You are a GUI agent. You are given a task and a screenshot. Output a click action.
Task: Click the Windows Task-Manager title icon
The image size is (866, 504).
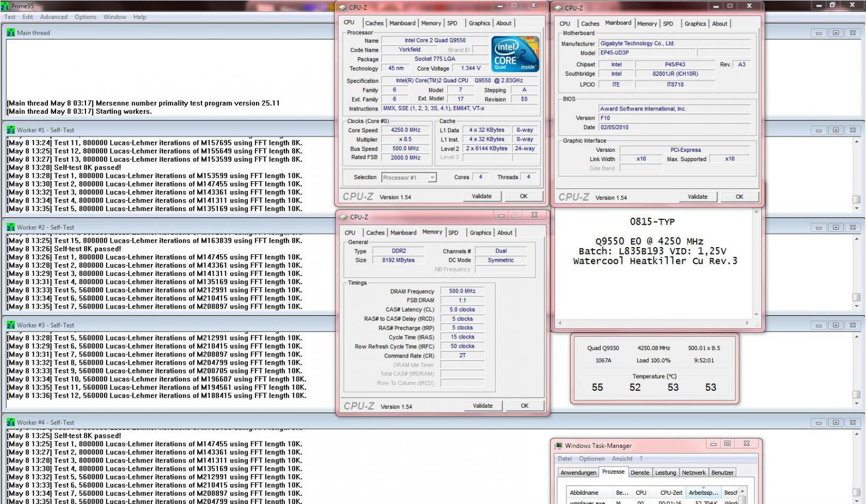(558, 446)
